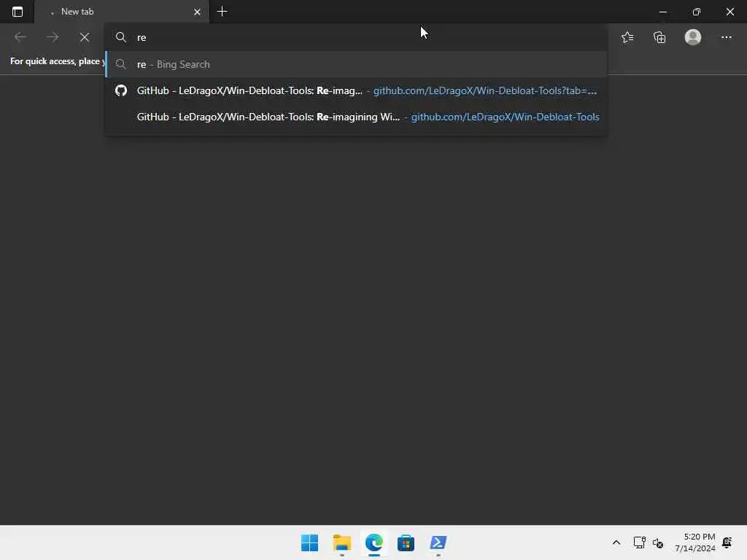This screenshot has height=560, width=747.
Task: Open the clock showing 5:20 PM
Action: pyautogui.click(x=694, y=542)
